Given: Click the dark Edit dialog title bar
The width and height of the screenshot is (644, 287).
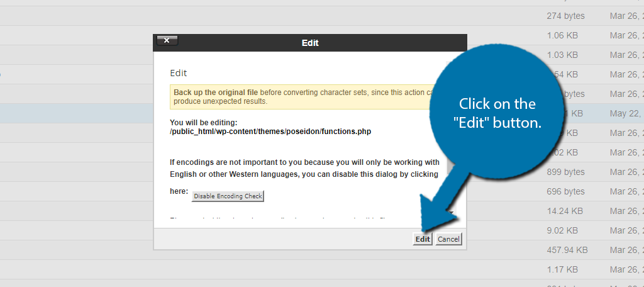Looking at the screenshot, I should (310, 43).
